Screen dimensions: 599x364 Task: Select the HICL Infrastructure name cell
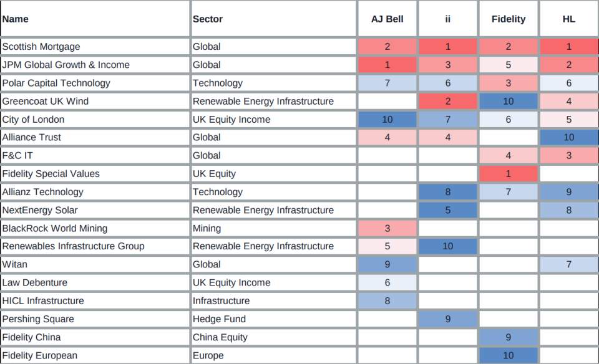coord(43,301)
